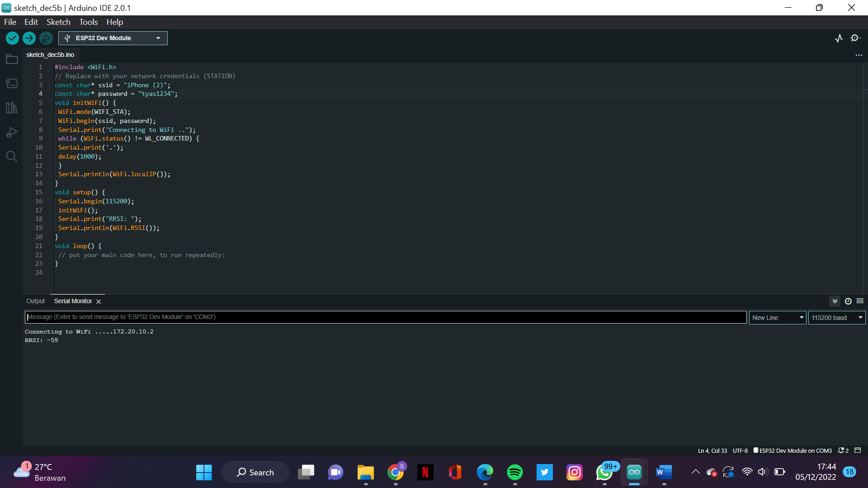Toggle the bottom panel icon in status bar
Image resolution: width=868 pixels, height=488 pixels.
(858, 450)
